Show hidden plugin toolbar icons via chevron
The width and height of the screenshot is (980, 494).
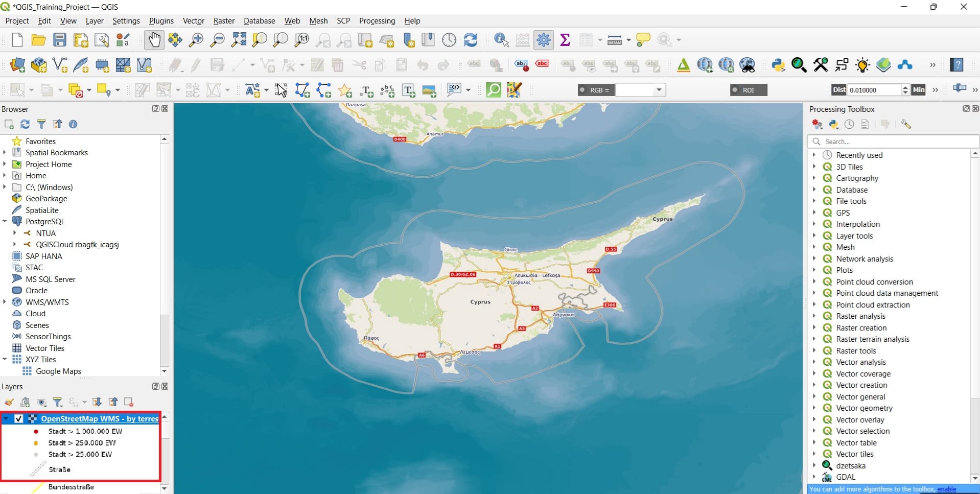932,65
